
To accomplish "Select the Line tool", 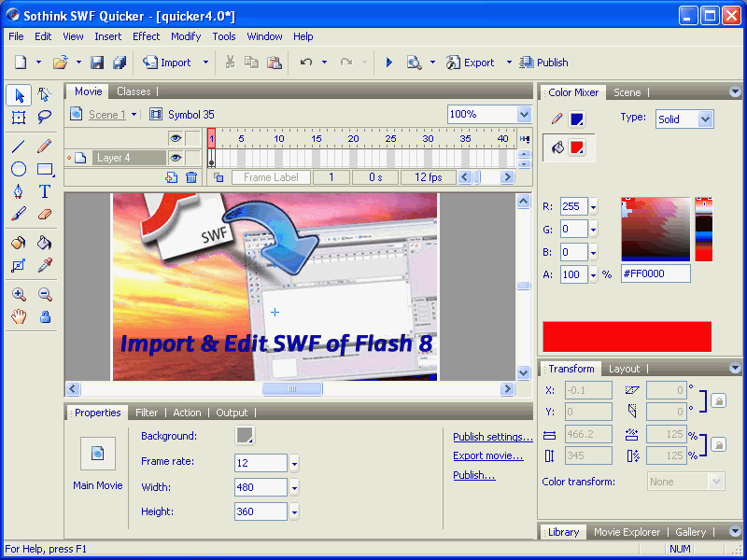I will (18, 147).
